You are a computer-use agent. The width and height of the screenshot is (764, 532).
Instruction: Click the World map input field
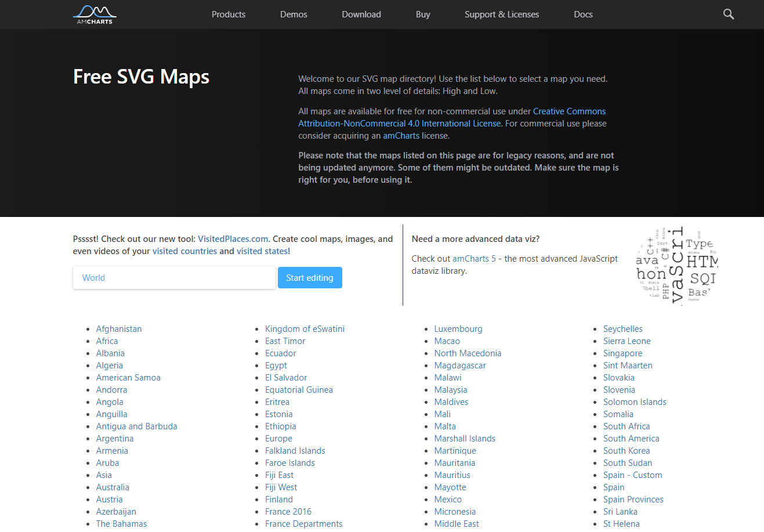click(x=174, y=278)
